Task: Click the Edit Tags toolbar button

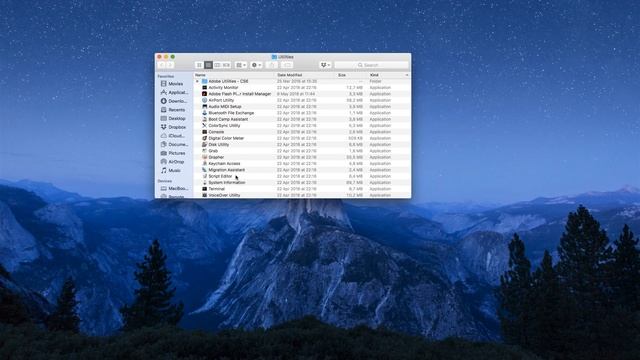Action: pyautogui.click(x=287, y=65)
